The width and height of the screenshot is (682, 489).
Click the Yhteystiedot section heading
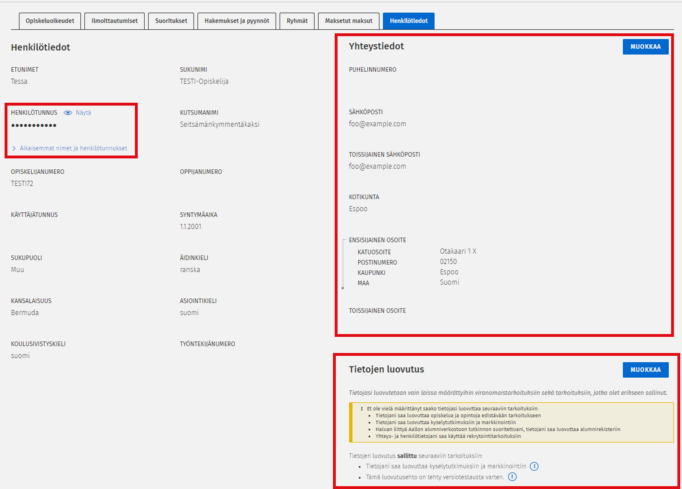[x=376, y=47]
